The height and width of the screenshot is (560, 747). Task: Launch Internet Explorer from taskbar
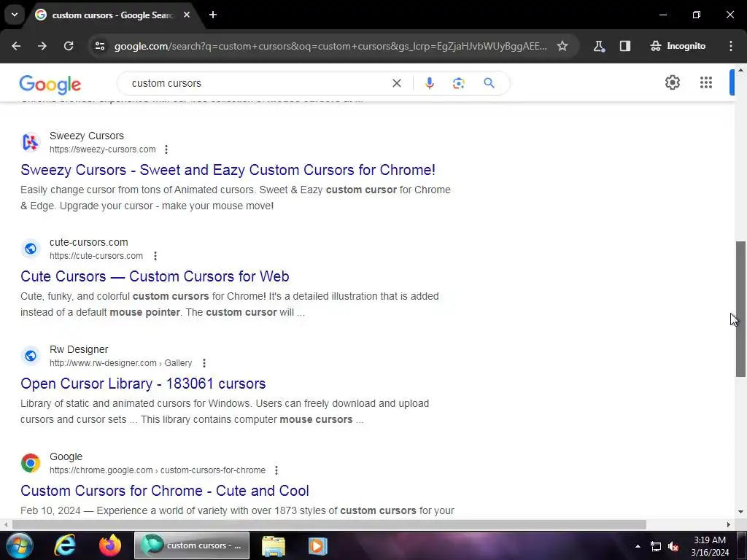tap(65, 545)
